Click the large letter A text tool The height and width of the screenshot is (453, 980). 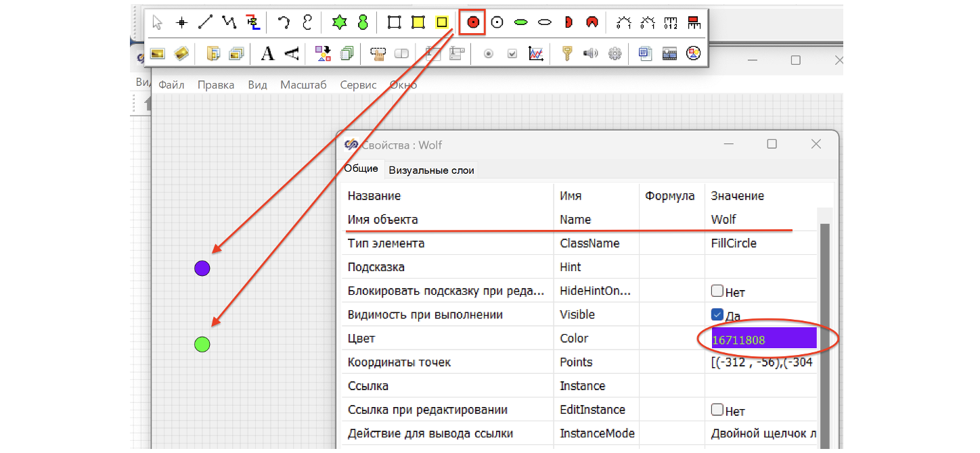click(268, 53)
